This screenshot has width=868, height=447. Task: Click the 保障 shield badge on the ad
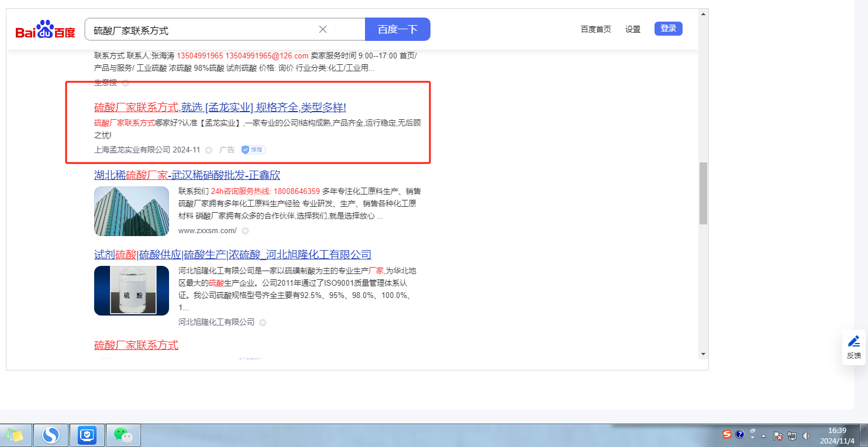[x=253, y=150]
